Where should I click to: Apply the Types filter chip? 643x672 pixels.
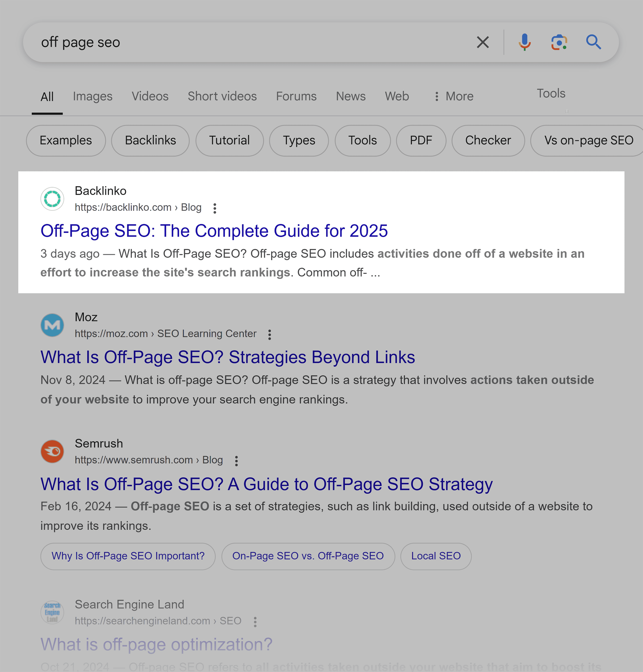click(x=299, y=141)
